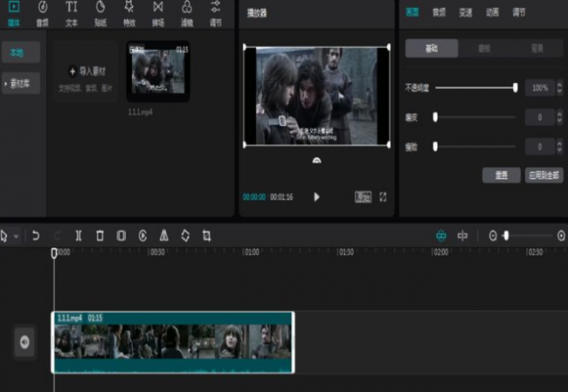Switch to the 画面 picture properties tab
This screenshot has width=568, height=392.
click(412, 13)
